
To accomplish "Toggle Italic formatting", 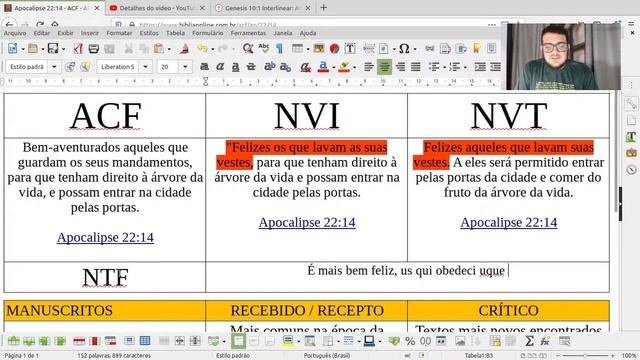I will (220, 67).
